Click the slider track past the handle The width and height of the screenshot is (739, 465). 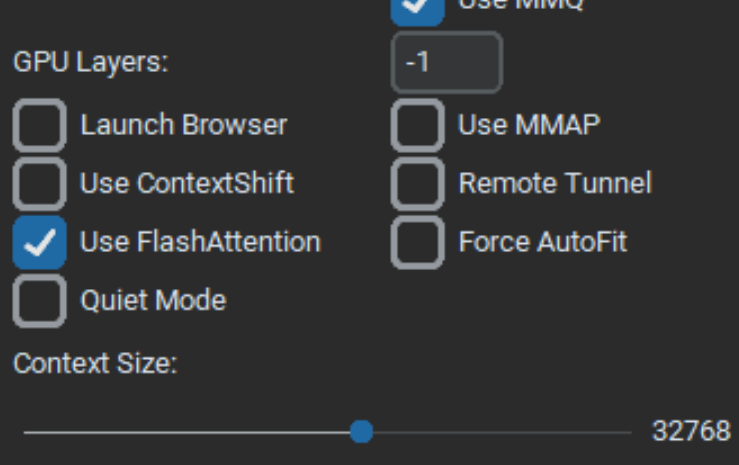tap(502, 432)
